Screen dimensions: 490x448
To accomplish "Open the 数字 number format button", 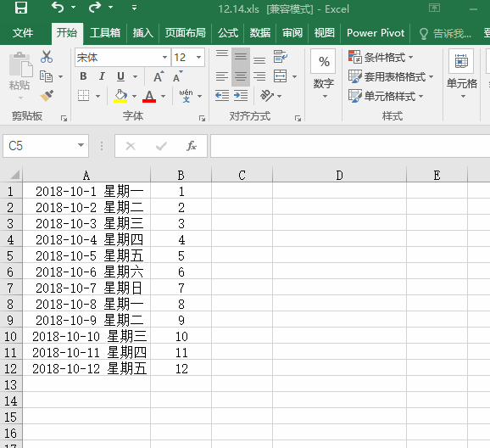I will [x=324, y=74].
